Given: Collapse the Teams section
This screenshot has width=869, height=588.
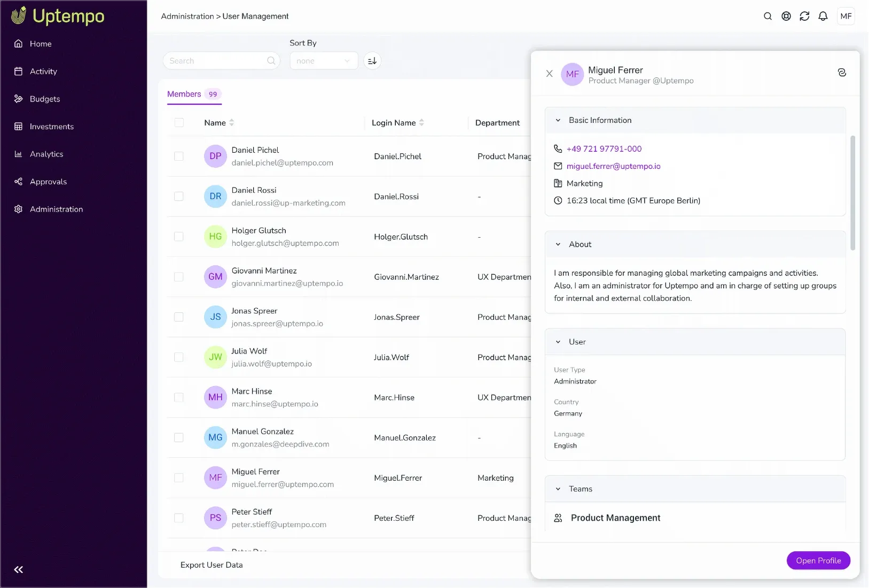Looking at the screenshot, I should click(x=558, y=489).
